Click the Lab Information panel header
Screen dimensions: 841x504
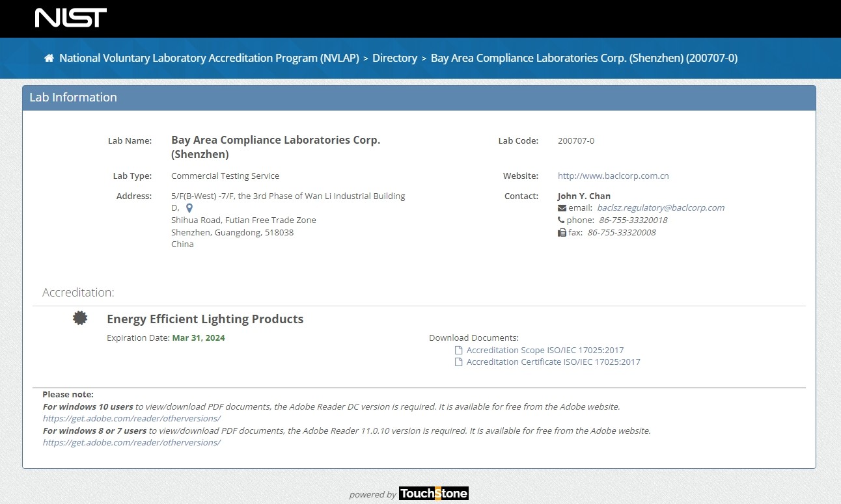[419, 98]
